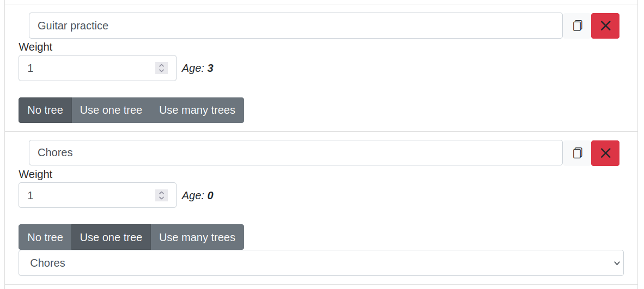Screen dimensions: 644x289
Task: Increment Chores weight using up arrow
Action: (161, 193)
